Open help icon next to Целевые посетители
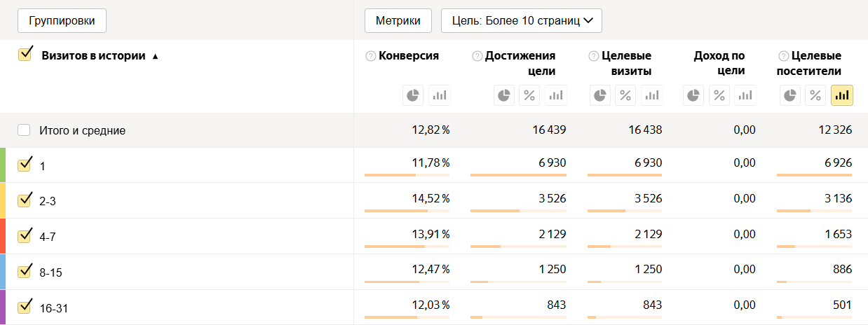The width and height of the screenshot is (868, 325). tap(784, 56)
